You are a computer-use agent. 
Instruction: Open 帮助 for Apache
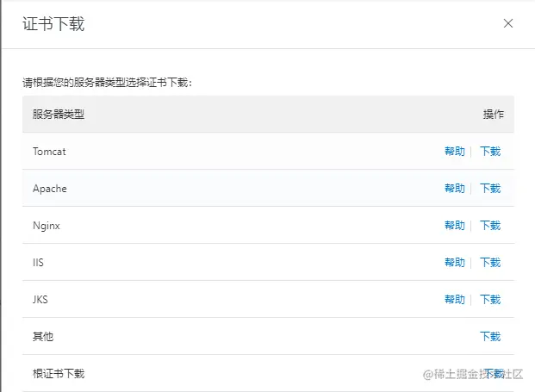pyautogui.click(x=455, y=189)
